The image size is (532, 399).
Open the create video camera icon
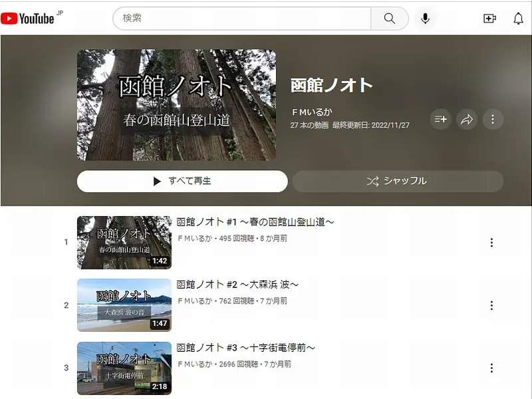(489, 19)
